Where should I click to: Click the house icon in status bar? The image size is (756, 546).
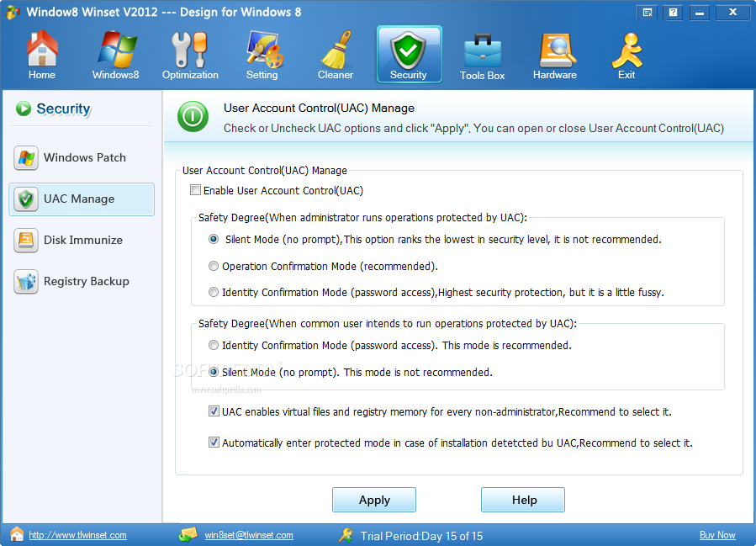(17, 534)
